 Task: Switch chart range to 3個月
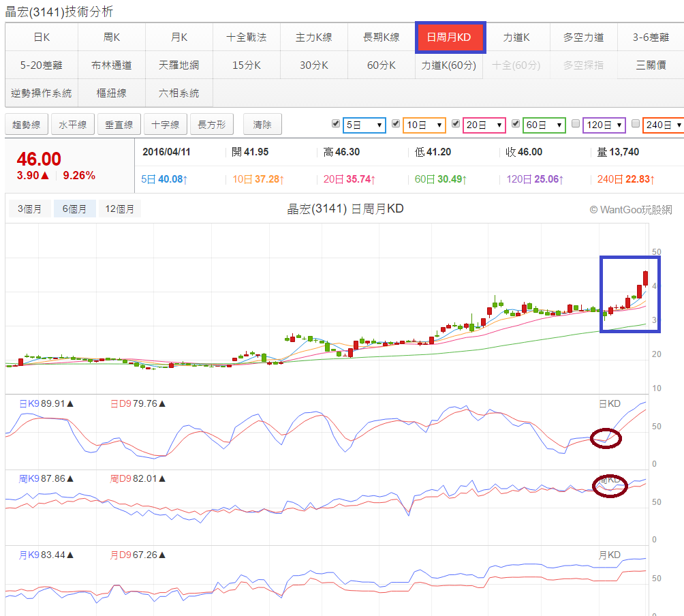29,209
